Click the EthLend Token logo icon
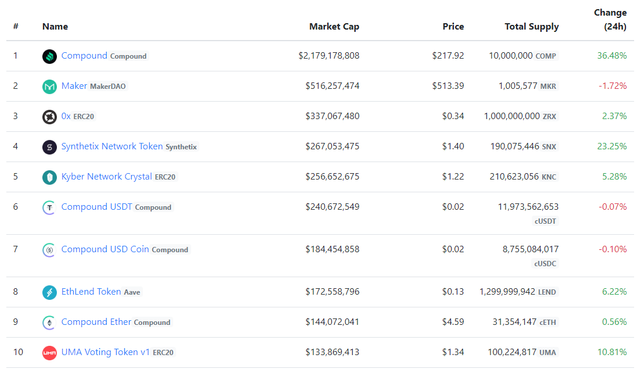Image resolution: width=640 pixels, height=371 pixels. 49,292
